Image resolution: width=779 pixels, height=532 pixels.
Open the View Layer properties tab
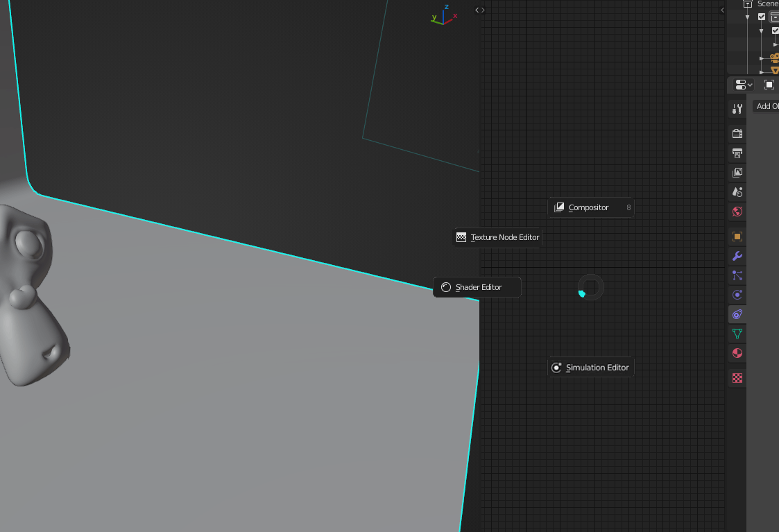(737, 173)
